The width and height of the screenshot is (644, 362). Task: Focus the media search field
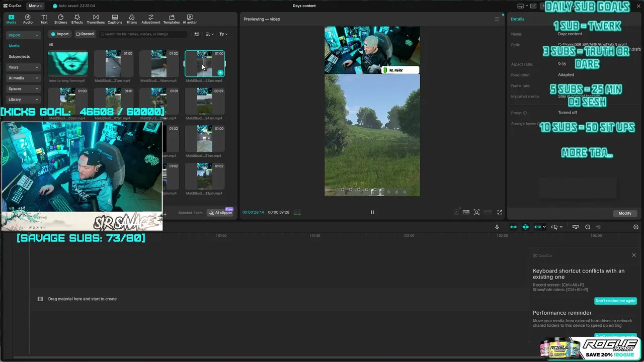pyautogui.click(x=142, y=34)
